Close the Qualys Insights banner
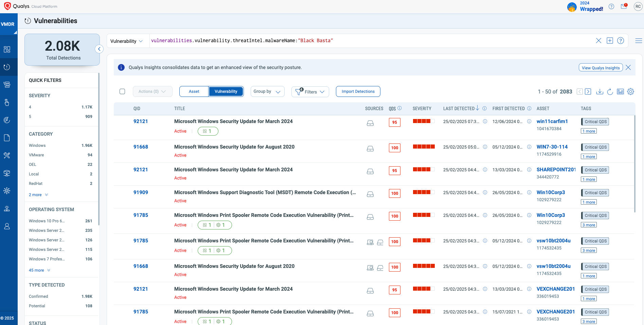This screenshot has width=644, height=325. tap(628, 67)
